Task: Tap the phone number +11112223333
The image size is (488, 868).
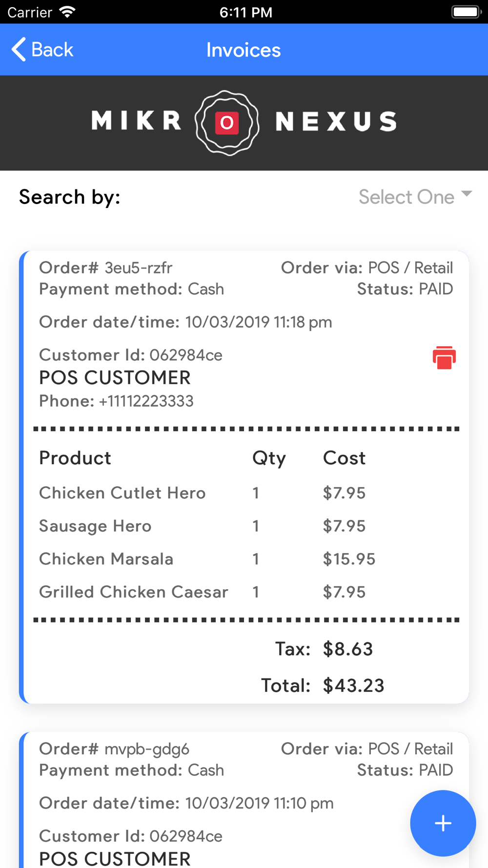Action: [146, 401]
